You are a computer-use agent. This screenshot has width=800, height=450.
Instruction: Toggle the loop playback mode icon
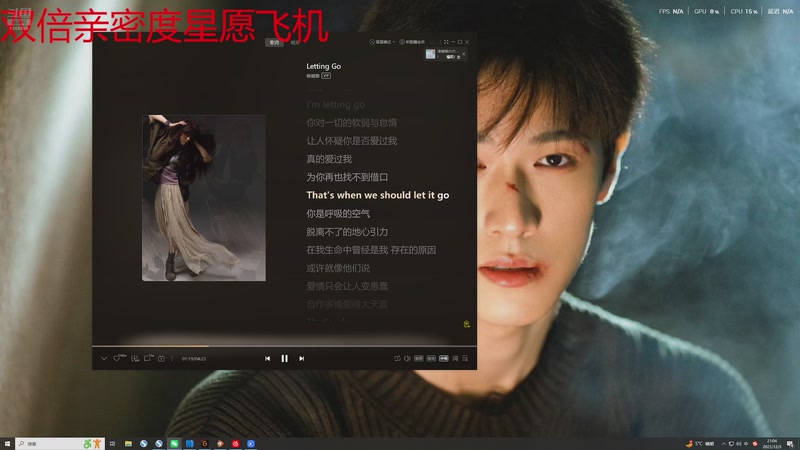coord(397,359)
